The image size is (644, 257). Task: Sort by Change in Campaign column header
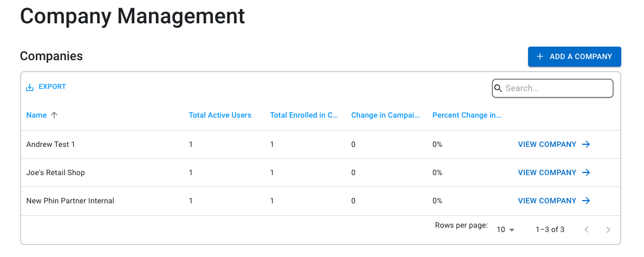pyautogui.click(x=385, y=115)
